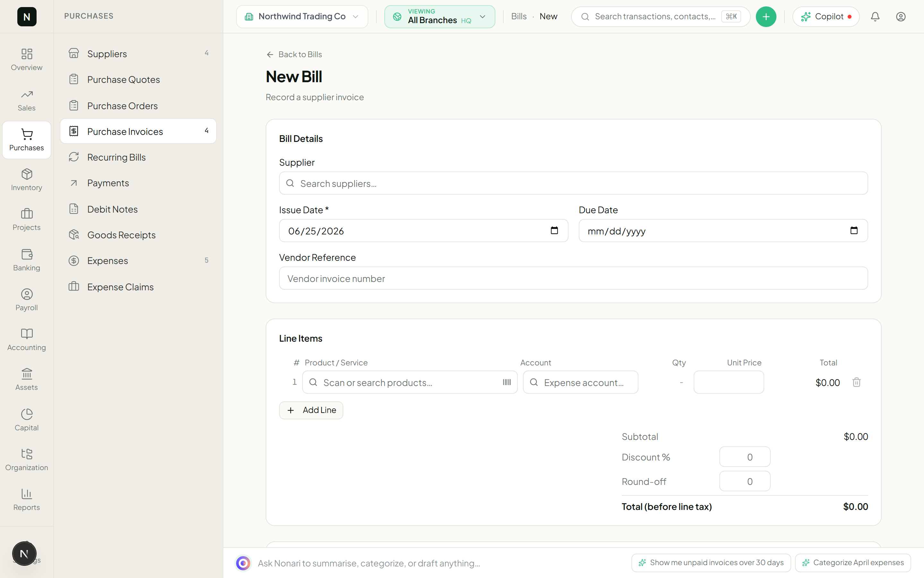Screen dimensions: 924x578
Task: Open the product search combo box
Action: [410, 382]
